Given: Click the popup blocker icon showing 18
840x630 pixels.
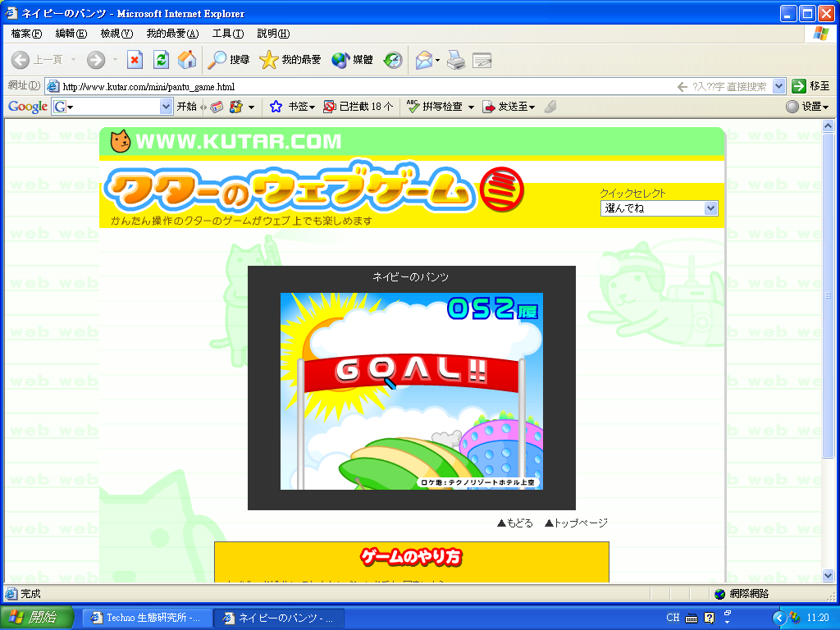Looking at the screenshot, I should (358, 107).
